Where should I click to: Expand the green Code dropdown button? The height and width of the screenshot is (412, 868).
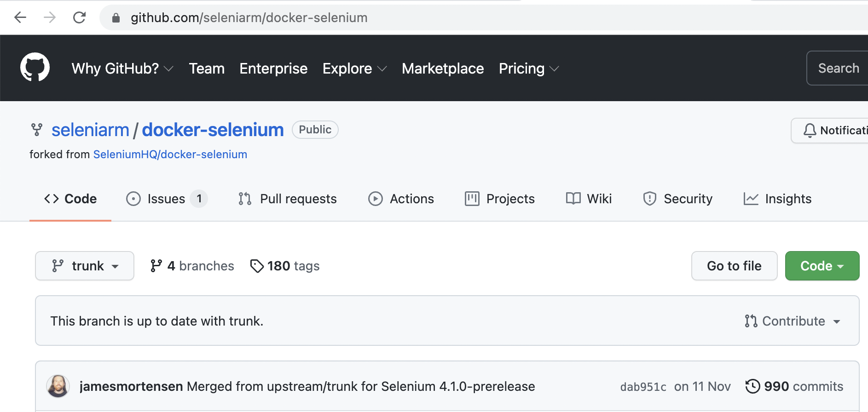click(x=822, y=266)
